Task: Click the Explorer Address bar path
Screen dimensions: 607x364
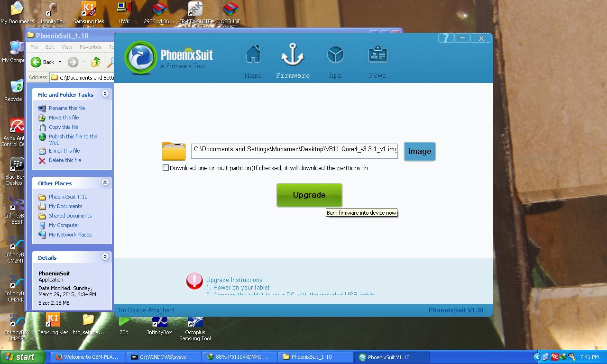Action: tap(83, 77)
